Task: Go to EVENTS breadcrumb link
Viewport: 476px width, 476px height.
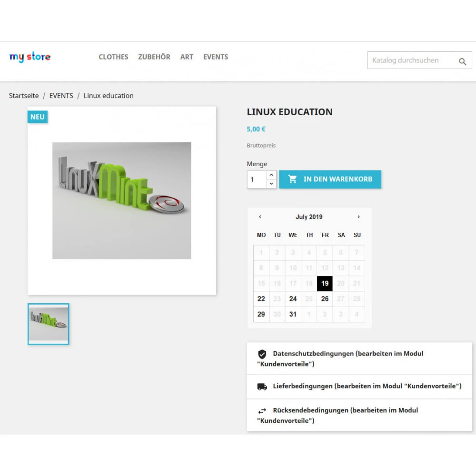Action: 61,96
